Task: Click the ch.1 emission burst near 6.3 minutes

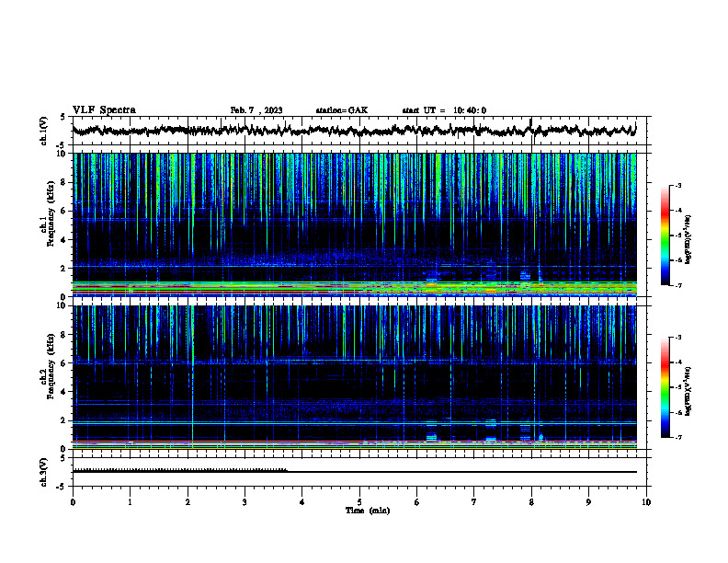Action: click(x=432, y=277)
